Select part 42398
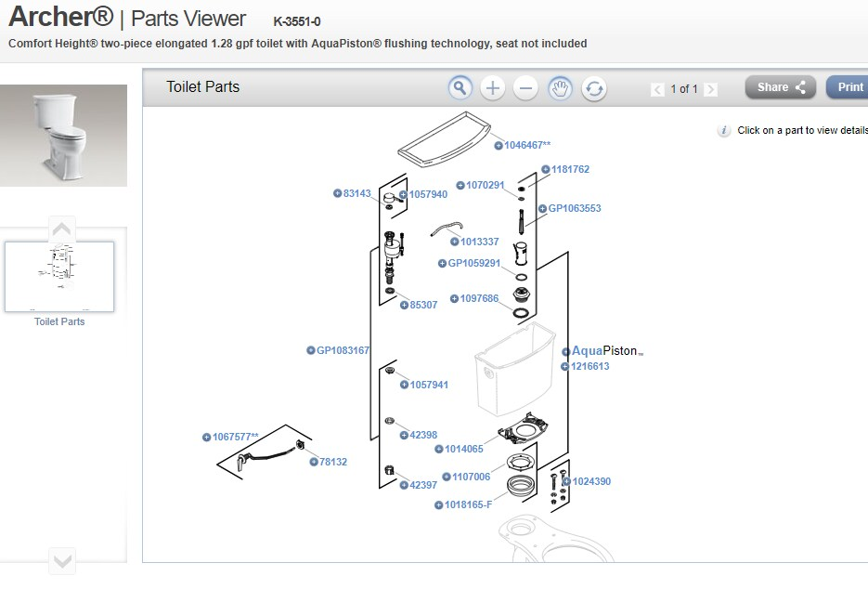 [x=423, y=435]
